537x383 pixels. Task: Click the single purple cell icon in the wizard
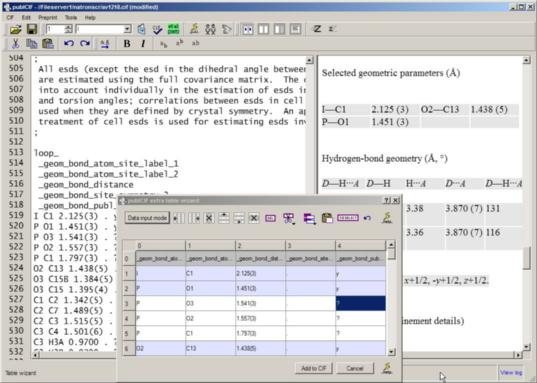270,218
